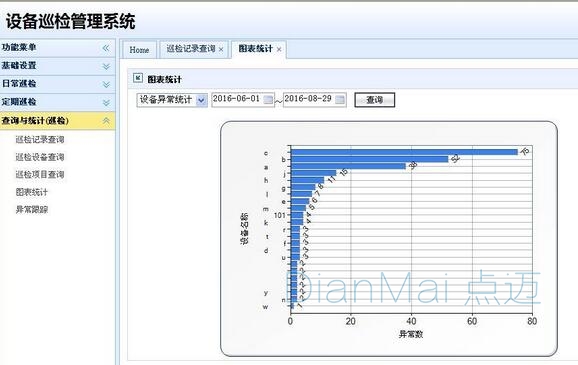Click the 基础设置 menu header

[x=58, y=66]
